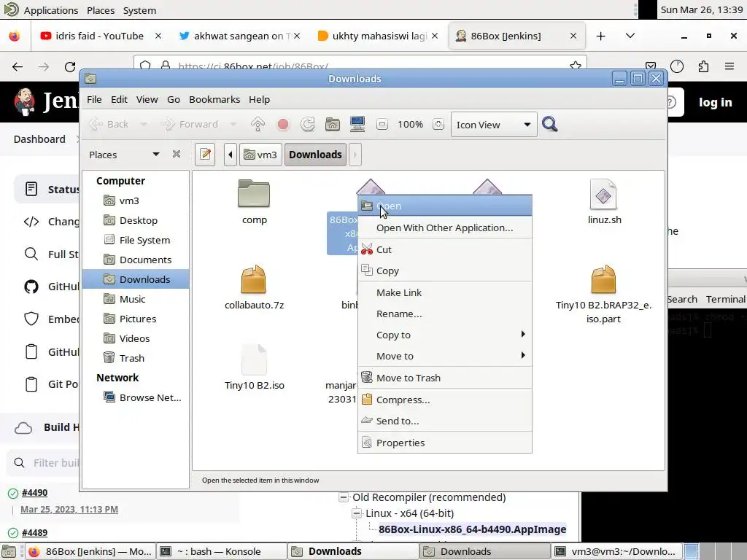Choose Move to Trash
This screenshot has width=747, height=560.
[x=444, y=378]
